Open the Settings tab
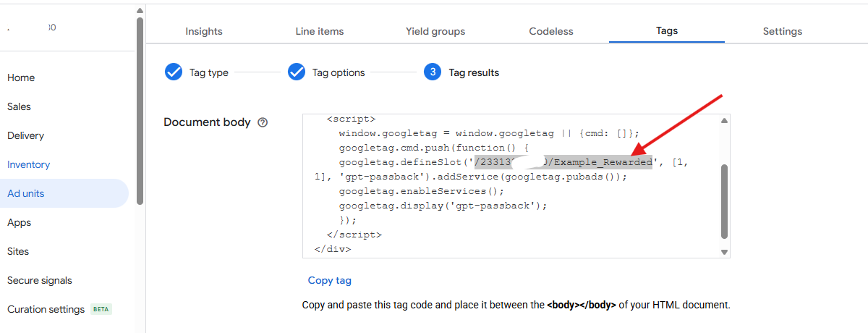Screen dimensions: 868x333 click(x=783, y=31)
